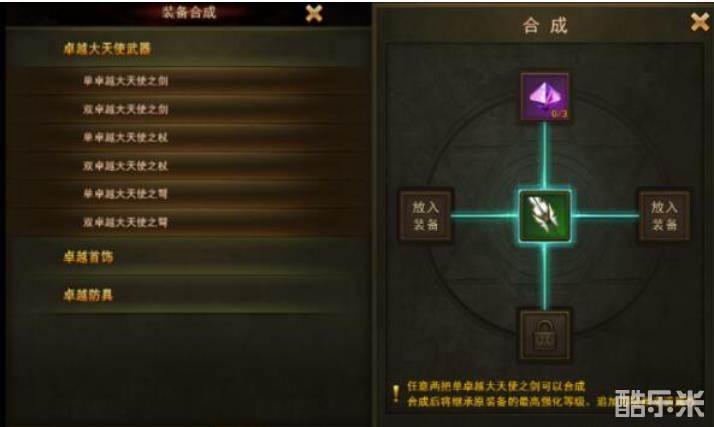Click the locked slot padlock icon
This screenshot has height=427, width=714.
coord(545,336)
